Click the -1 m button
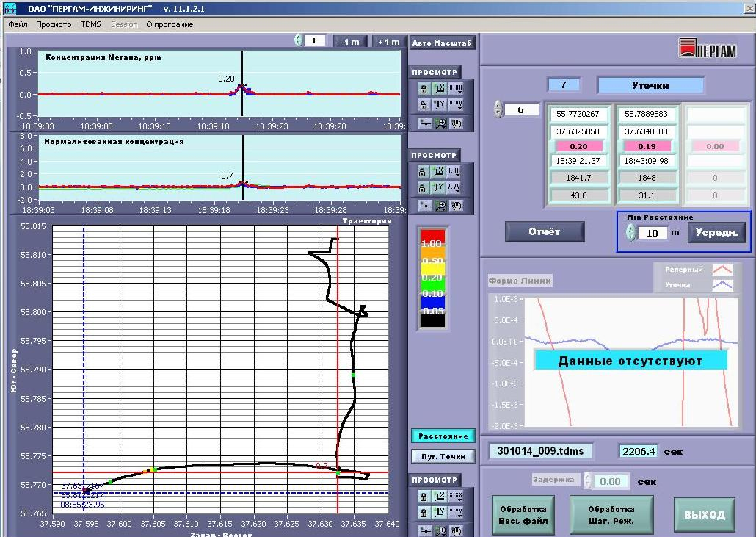This screenshot has height=537, width=756. pyautogui.click(x=349, y=41)
